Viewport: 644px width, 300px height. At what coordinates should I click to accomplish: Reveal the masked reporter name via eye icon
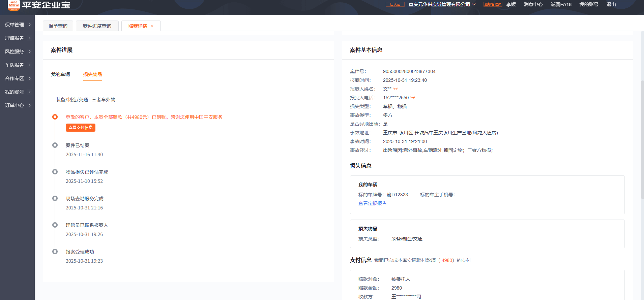click(x=396, y=89)
